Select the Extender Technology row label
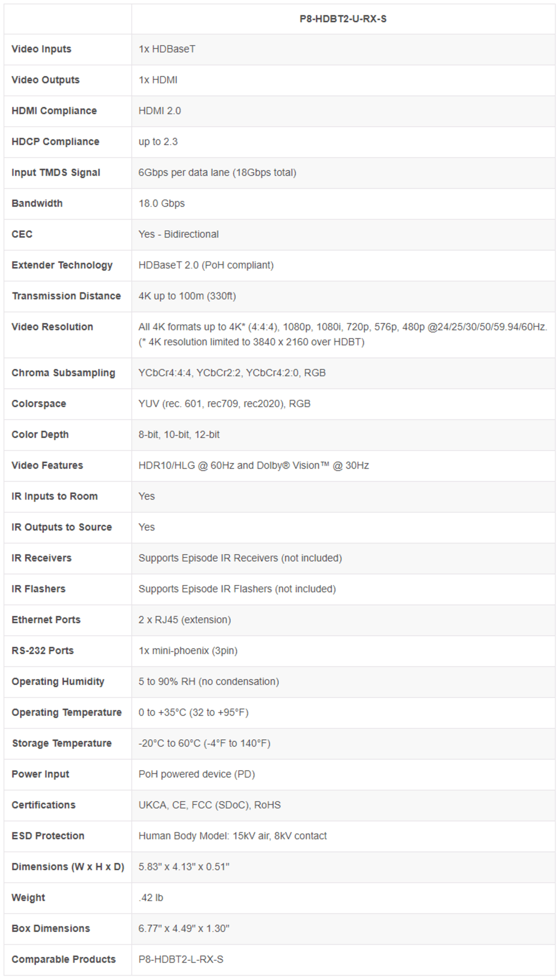 pyautogui.click(x=62, y=265)
